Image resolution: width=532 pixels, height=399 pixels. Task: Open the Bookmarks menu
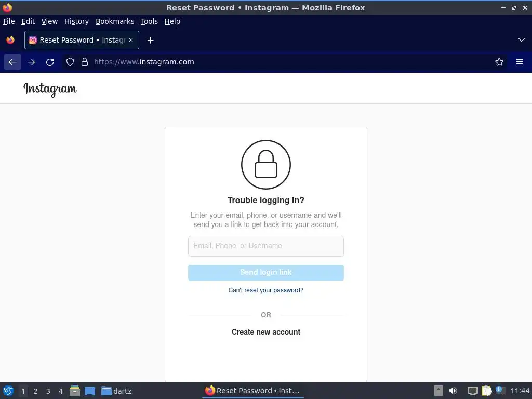(115, 21)
